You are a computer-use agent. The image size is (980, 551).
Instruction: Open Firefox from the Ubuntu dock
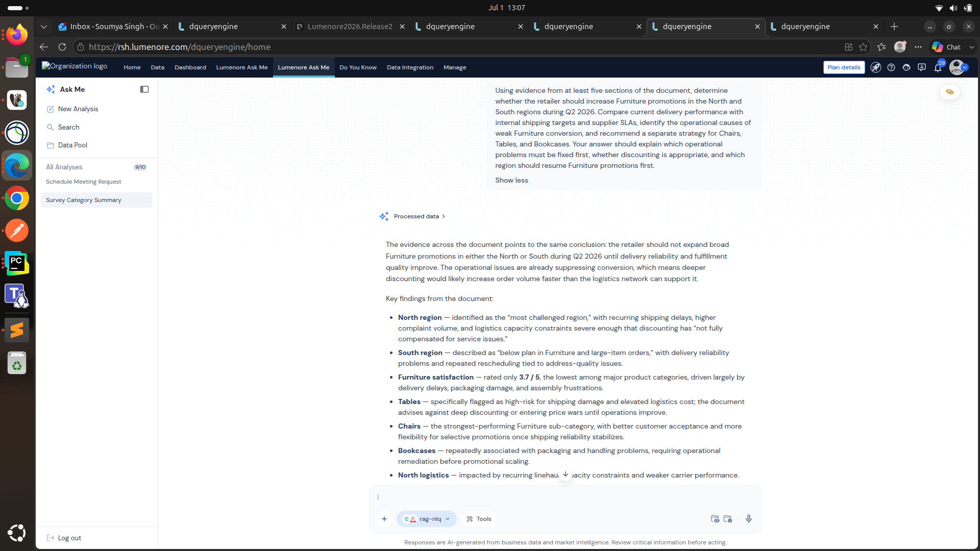pos(17,35)
